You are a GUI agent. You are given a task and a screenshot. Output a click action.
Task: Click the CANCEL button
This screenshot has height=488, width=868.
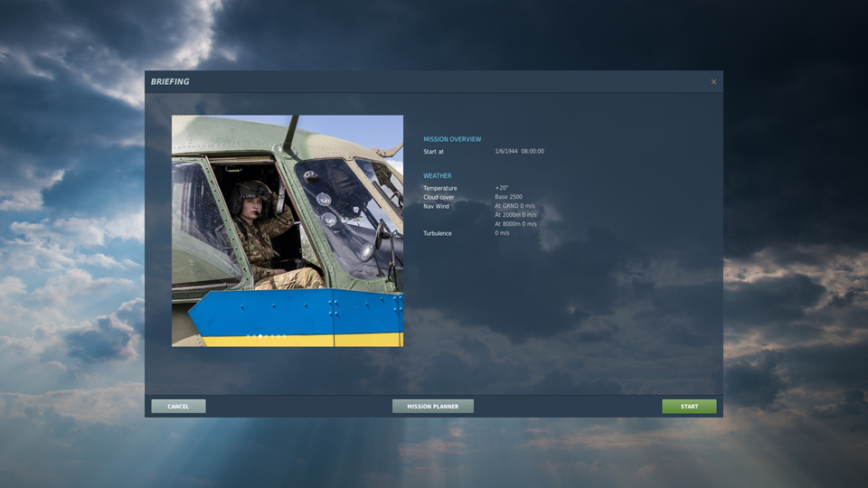coord(178,407)
